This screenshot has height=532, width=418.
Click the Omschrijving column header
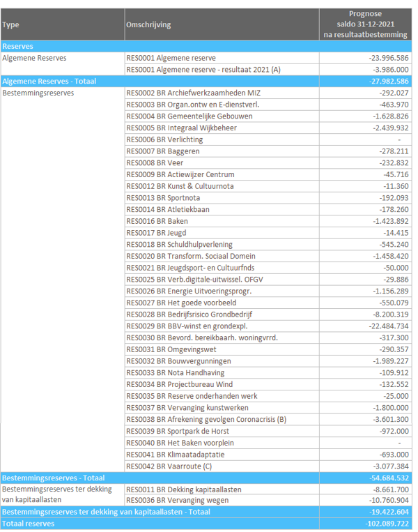[148, 25]
